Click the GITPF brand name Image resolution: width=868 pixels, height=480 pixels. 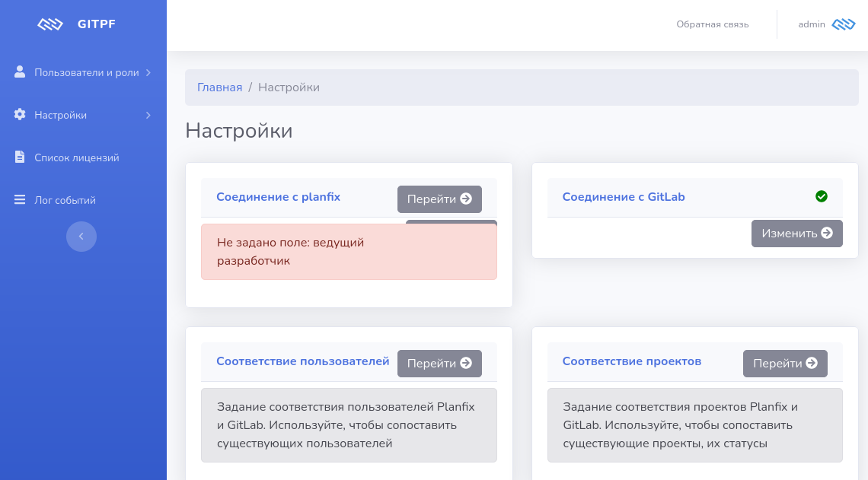(97, 24)
